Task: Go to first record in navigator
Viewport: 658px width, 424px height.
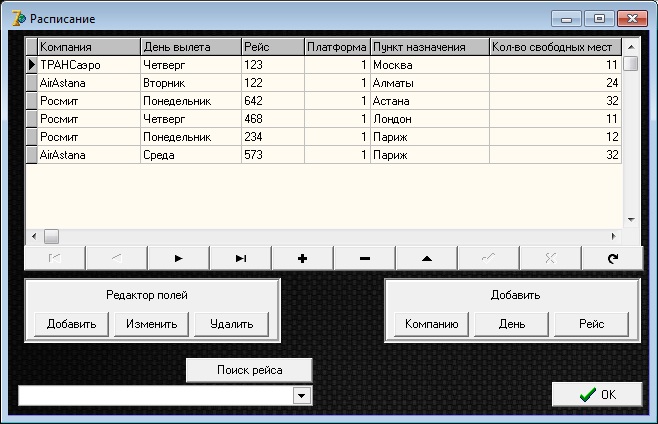Action: point(55,259)
